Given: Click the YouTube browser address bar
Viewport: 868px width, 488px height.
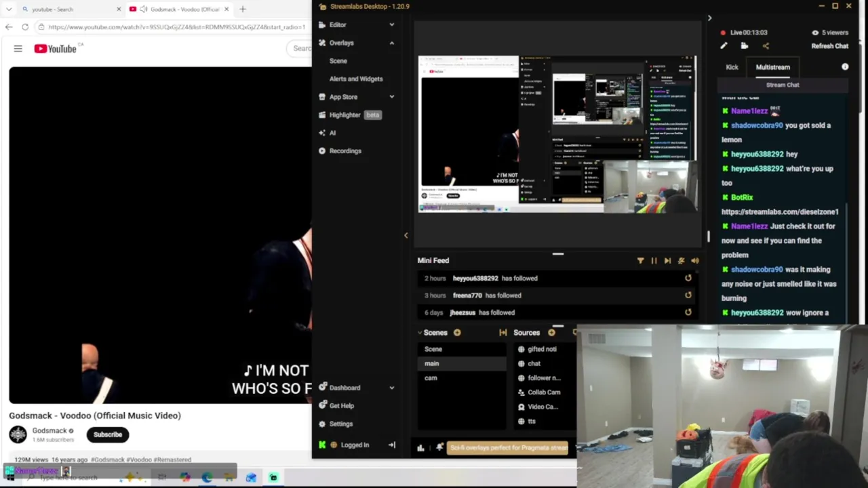Looking at the screenshot, I should [x=175, y=27].
